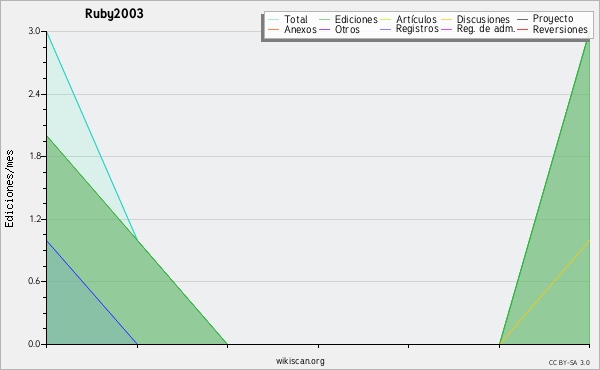Click the 0.0 y-axis value
This screenshot has height=370, width=600.
(x=34, y=344)
